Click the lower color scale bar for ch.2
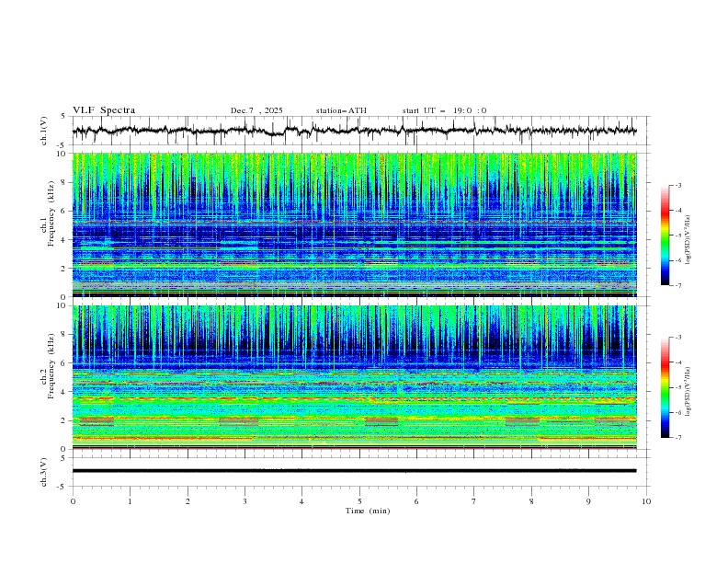This screenshot has width=728, height=563. point(665,387)
